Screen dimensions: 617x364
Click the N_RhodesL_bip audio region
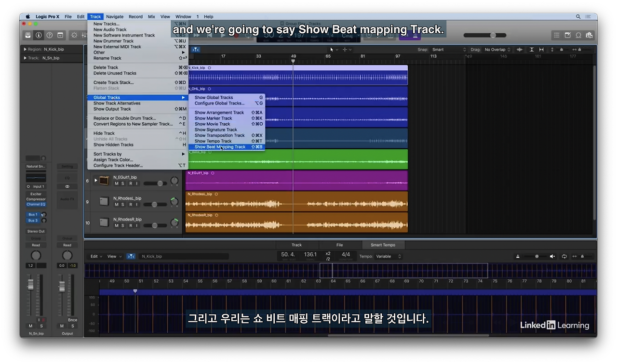pos(296,202)
